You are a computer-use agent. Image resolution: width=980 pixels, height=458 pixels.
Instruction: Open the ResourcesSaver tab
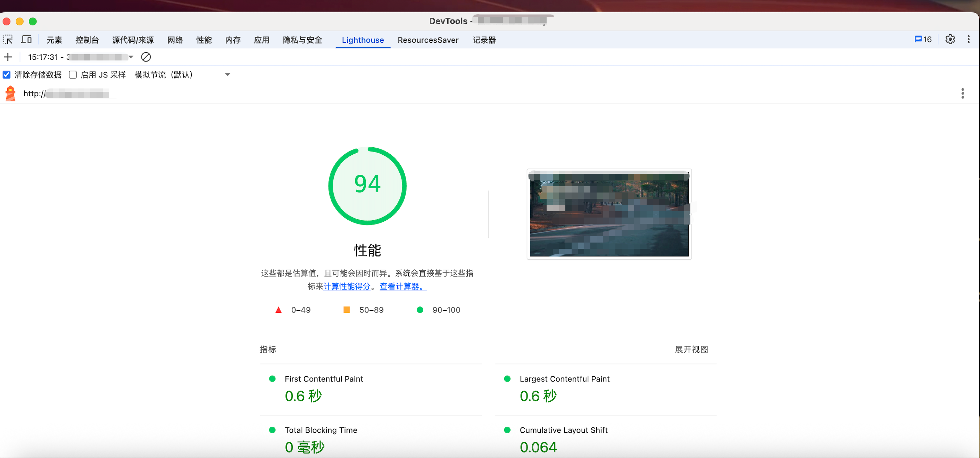point(428,40)
